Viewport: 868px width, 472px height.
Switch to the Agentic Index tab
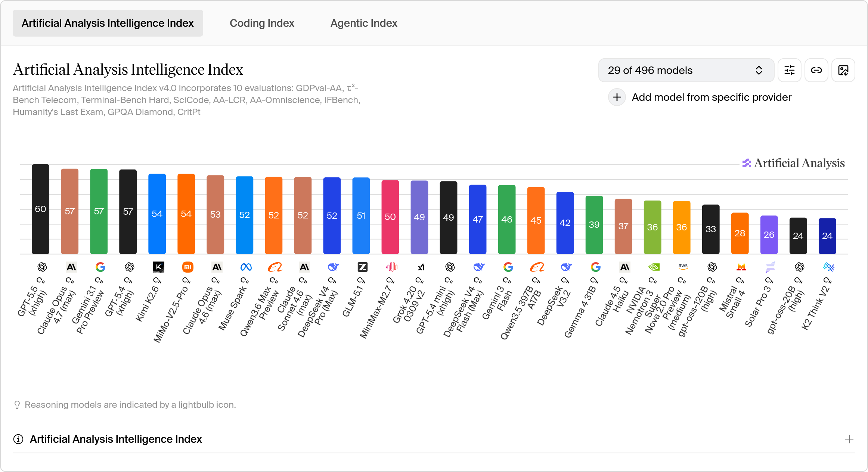coord(363,23)
